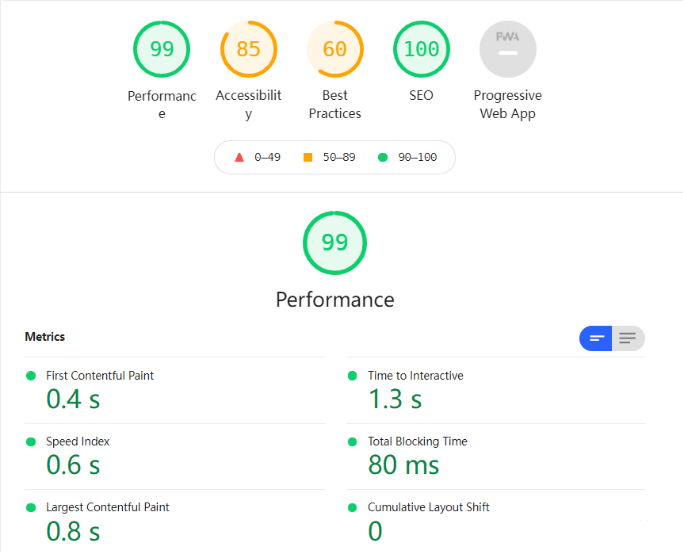Click the Best Practices gauge showing 60
683x552 pixels.
click(x=335, y=49)
